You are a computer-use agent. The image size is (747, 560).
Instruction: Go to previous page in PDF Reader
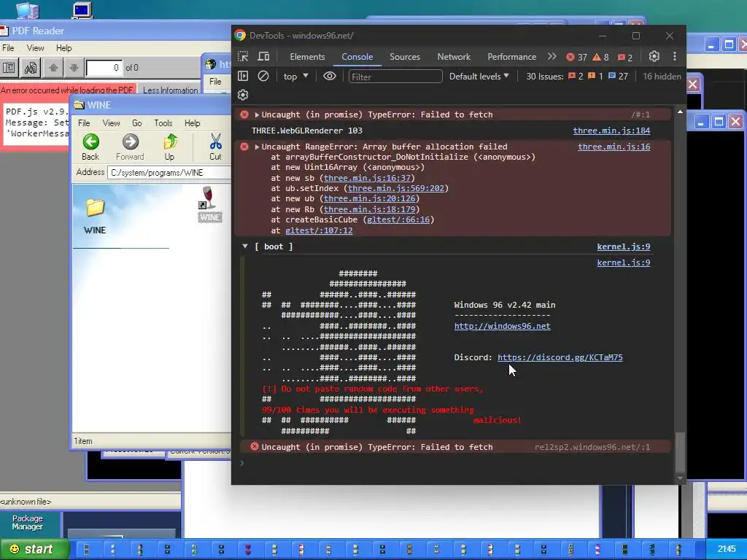point(53,68)
